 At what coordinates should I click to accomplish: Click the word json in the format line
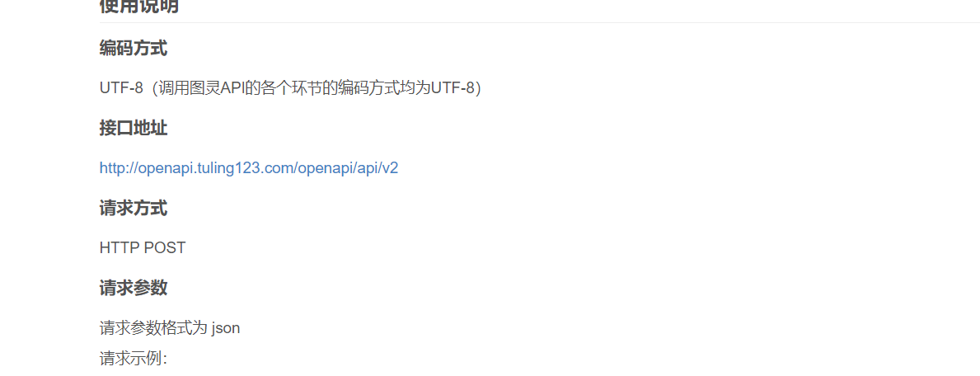click(x=226, y=328)
